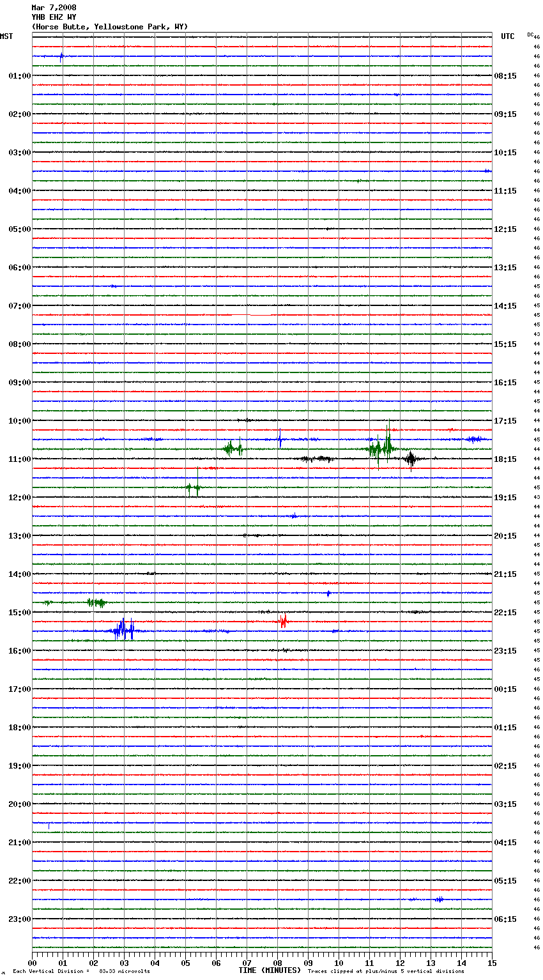Click the '17:15' UTC time label
543x980 pixels.
[505, 421]
